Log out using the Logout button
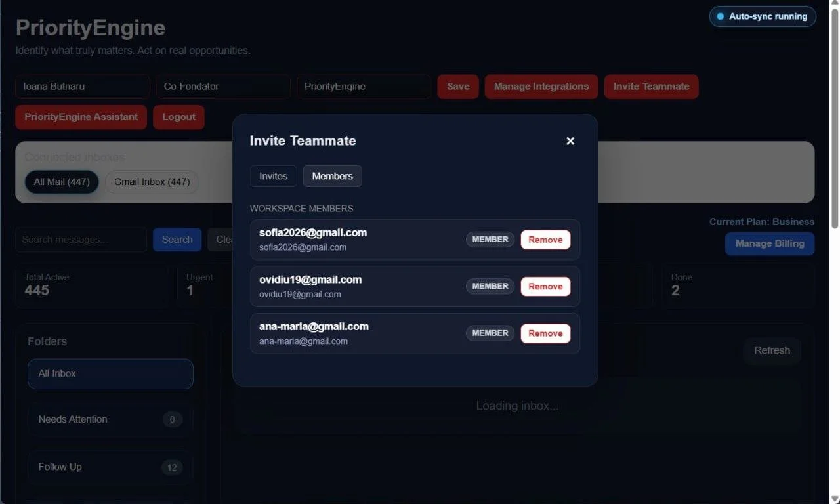 click(178, 117)
